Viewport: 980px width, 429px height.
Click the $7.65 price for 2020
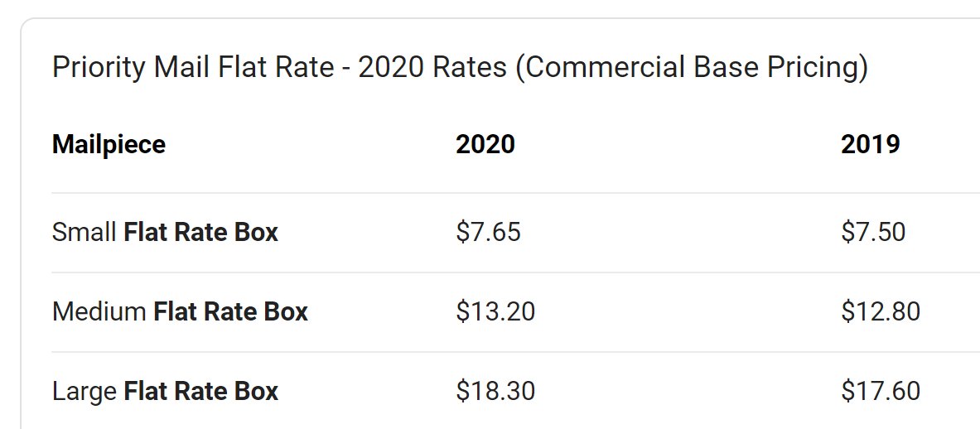coord(488,232)
